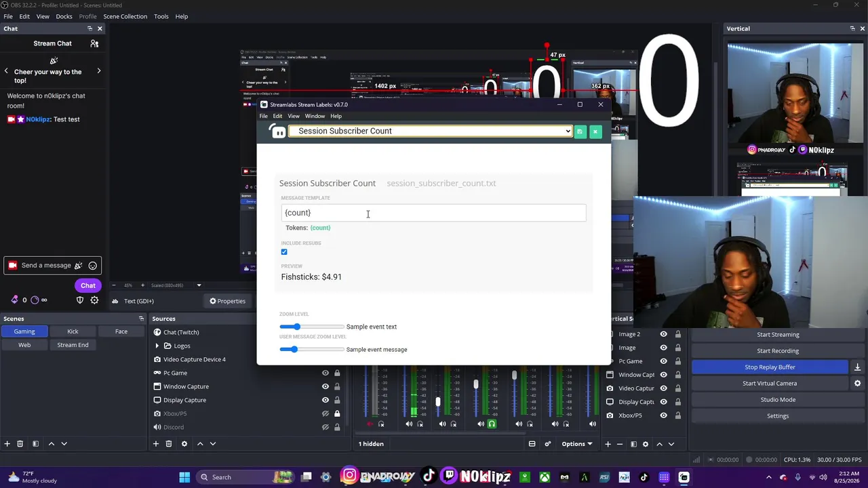Screen dimensions: 868x488
Task: Open chat settings gear icon
Action: pos(95,300)
